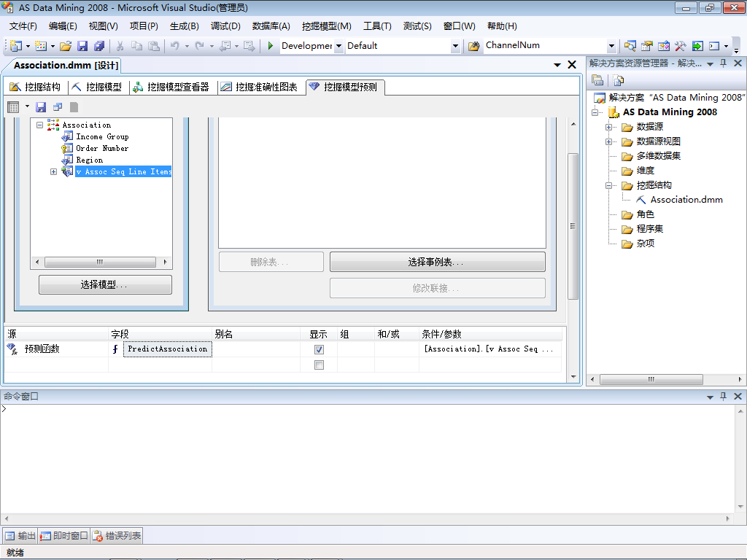
Task: Click the Save All toolbar icon
Action: click(x=99, y=46)
